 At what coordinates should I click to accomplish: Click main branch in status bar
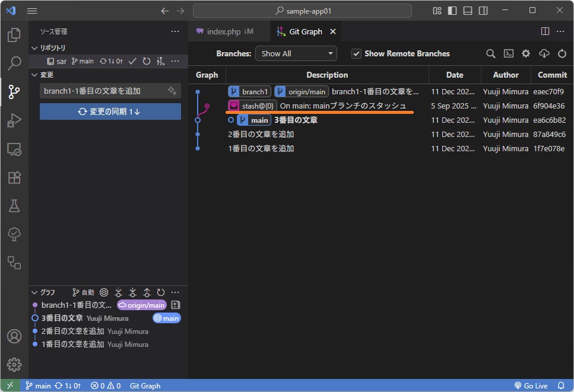[38, 386]
